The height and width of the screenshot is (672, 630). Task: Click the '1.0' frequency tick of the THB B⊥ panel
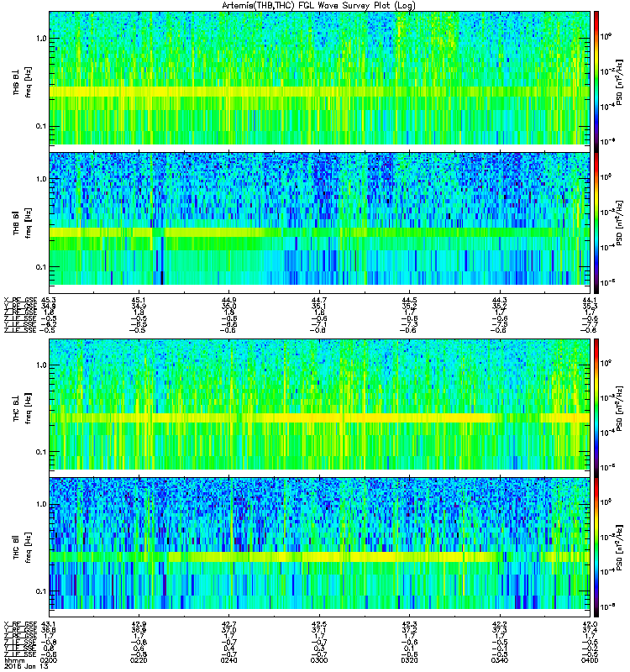point(41,38)
